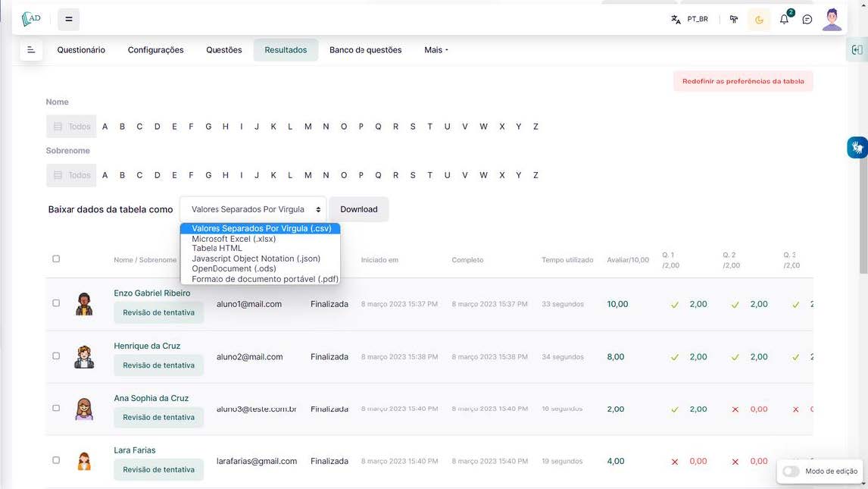Select Formato de documento portável (.pdf) option

click(x=264, y=279)
